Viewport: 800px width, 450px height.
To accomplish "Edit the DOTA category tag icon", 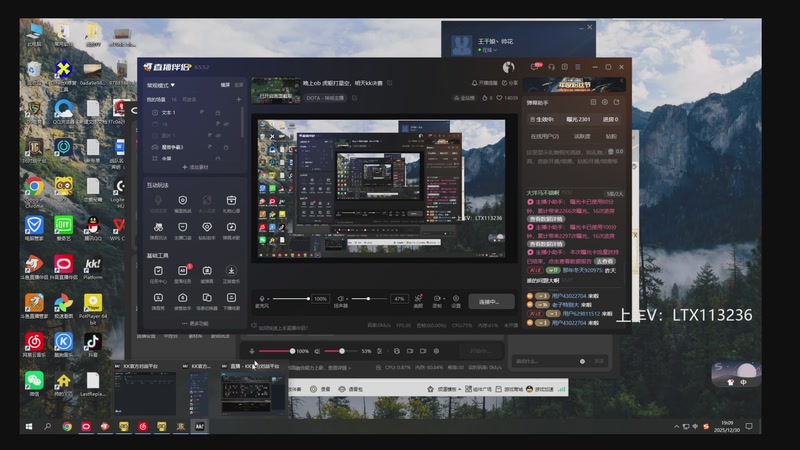I will [x=355, y=97].
